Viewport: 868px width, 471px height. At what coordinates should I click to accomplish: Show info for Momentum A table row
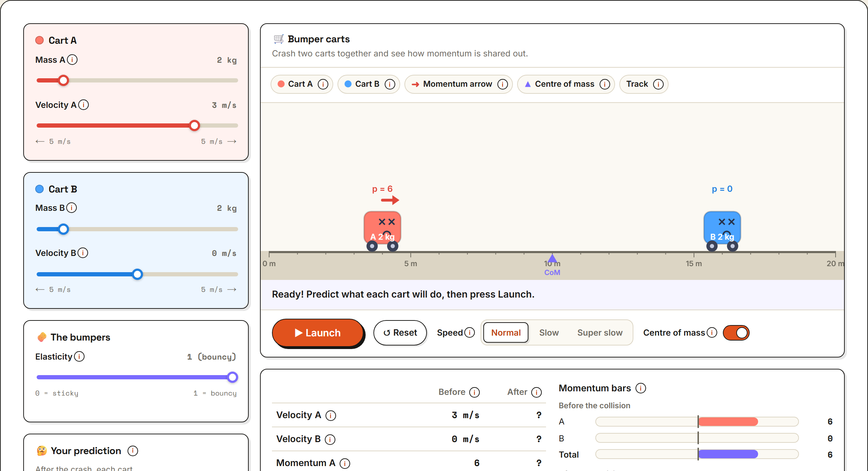pos(345,463)
